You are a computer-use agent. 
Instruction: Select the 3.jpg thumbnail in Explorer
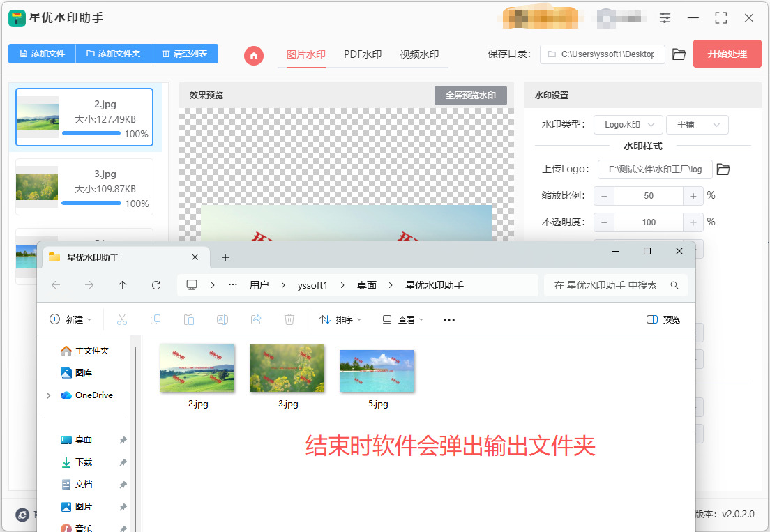pos(287,368)
